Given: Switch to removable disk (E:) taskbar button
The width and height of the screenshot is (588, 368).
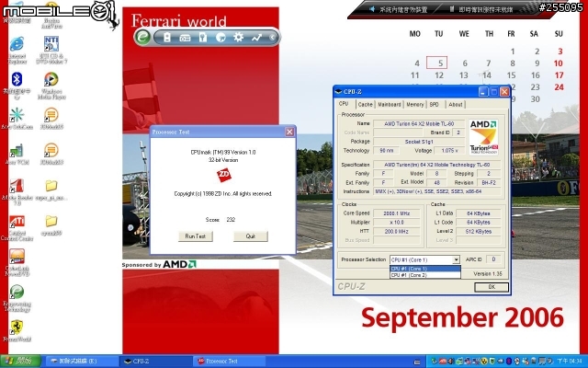Looking at the screenshot, I should 82,362.
